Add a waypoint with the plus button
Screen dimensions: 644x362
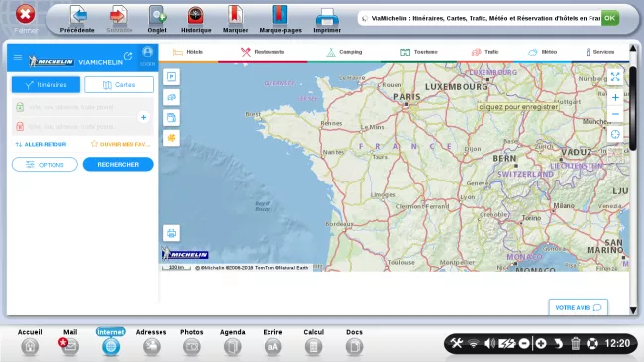[143, 117]
